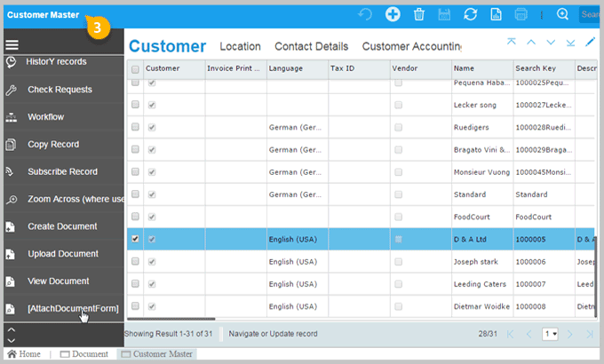Click the undo icon in top toolbar
The height and width of the screenshot is (364, 604).
pyautogui.click(x=365, y=14)
